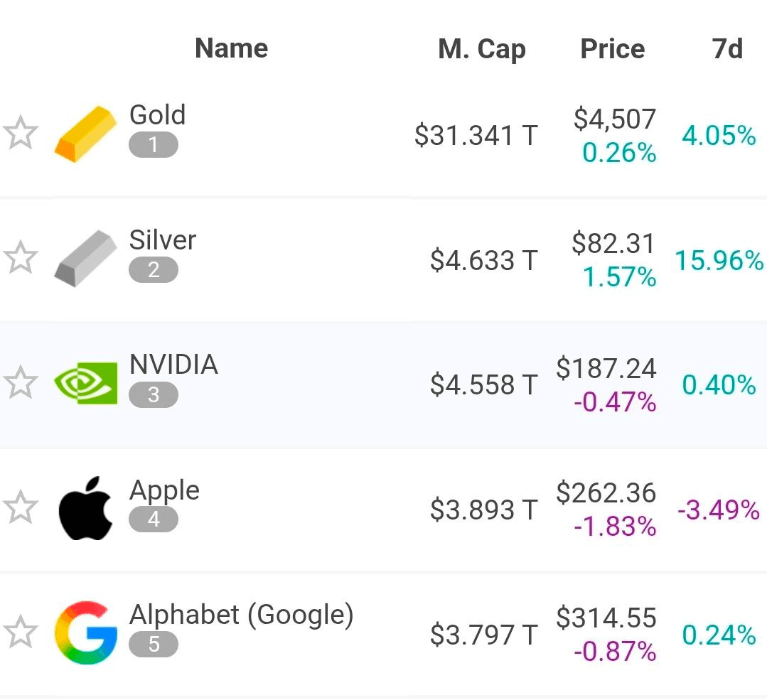Screen dimensions: 767x700
Task: Click the gold bar icon
Action: pyautogui.click(x=85, y=134)
